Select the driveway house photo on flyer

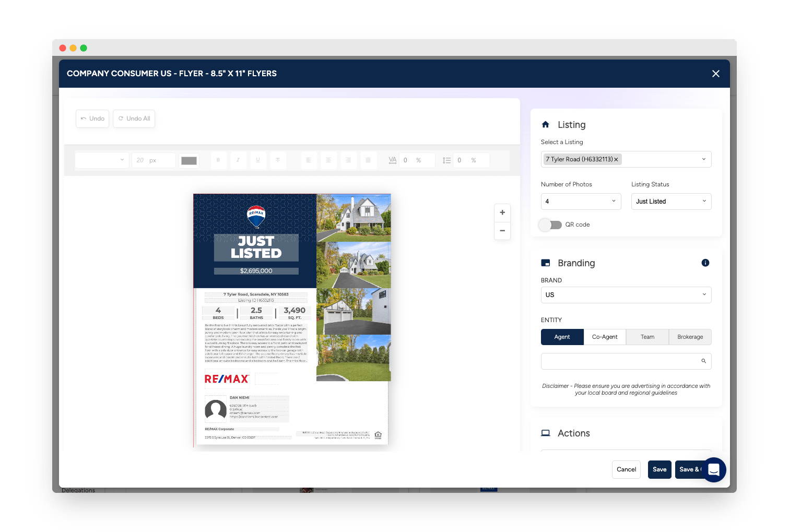354,265
